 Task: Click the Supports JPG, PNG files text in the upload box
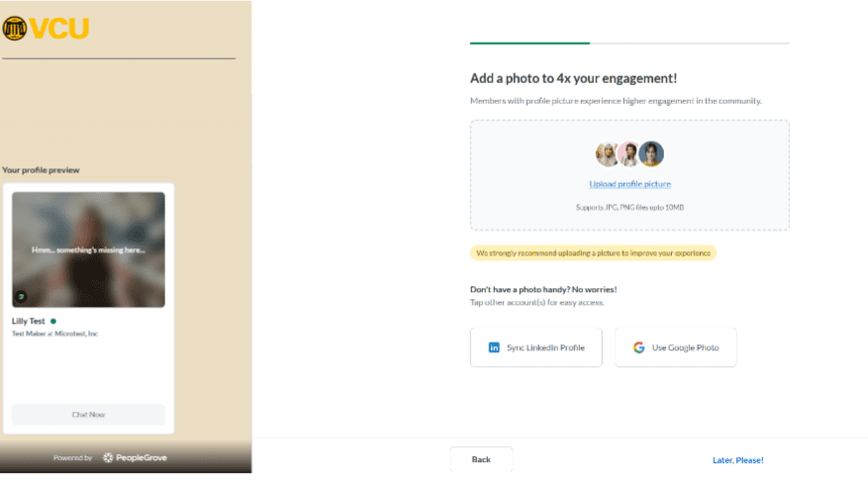[x=629, y=207]
